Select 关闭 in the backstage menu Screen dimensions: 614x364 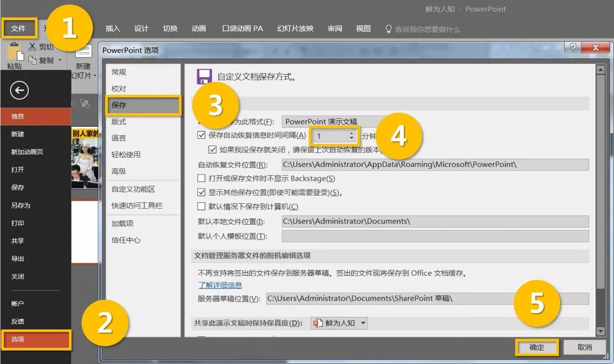(35, 277)
